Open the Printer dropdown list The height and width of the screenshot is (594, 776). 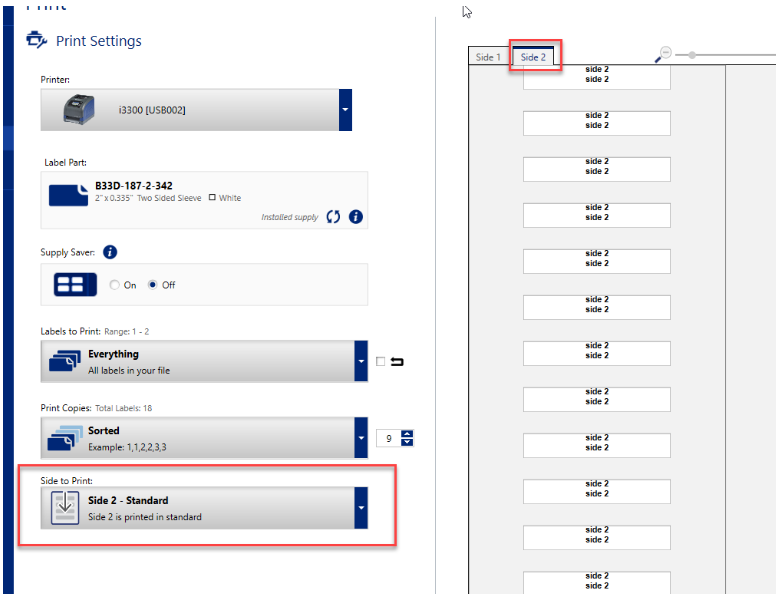point(345,109)
